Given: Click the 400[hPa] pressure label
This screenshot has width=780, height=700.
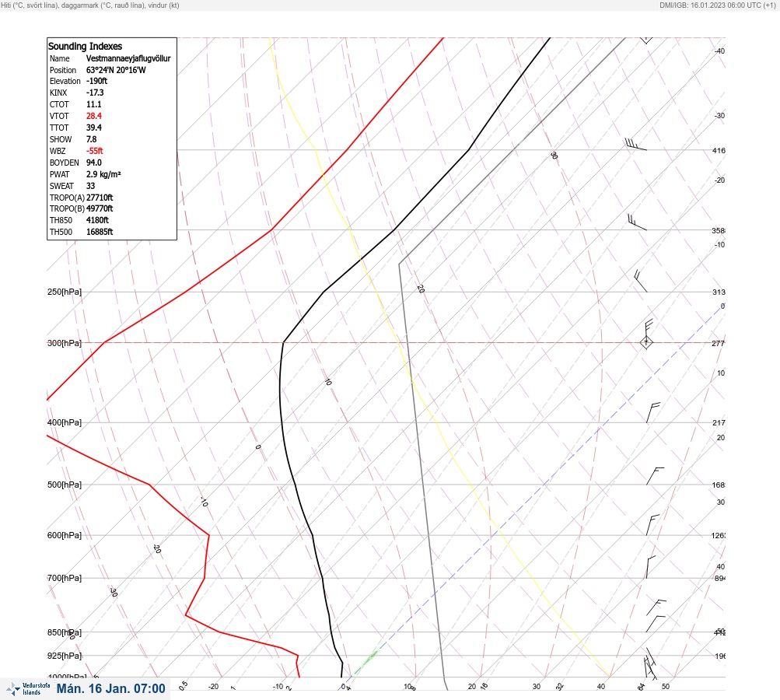Looking at the screenshot, I should (65, 422).
